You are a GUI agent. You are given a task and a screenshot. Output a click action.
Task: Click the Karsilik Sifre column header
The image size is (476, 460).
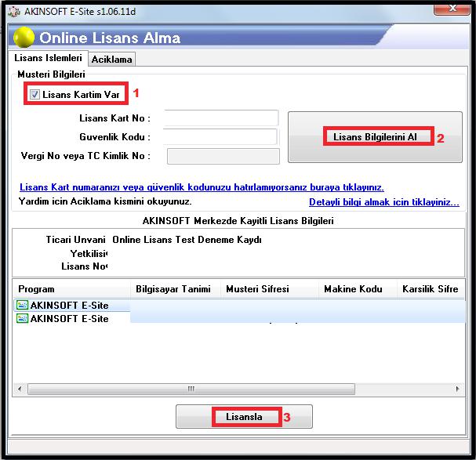click(431, 289)
